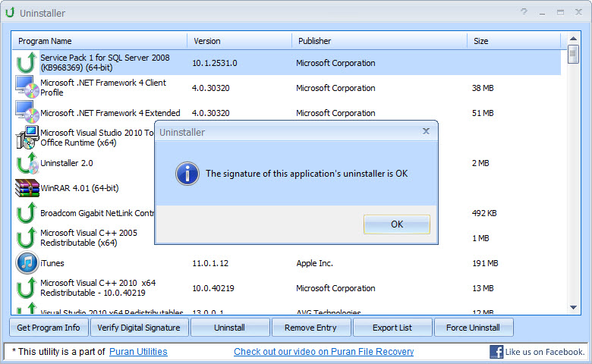Select Broadcom Gigabit NetLink entry name
592x364 pixels.
(97, 213)
